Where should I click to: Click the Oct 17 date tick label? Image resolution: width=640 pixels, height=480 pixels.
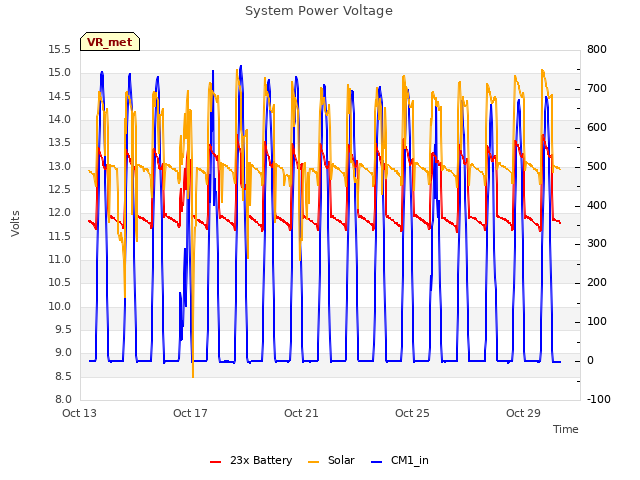(190, 413)
